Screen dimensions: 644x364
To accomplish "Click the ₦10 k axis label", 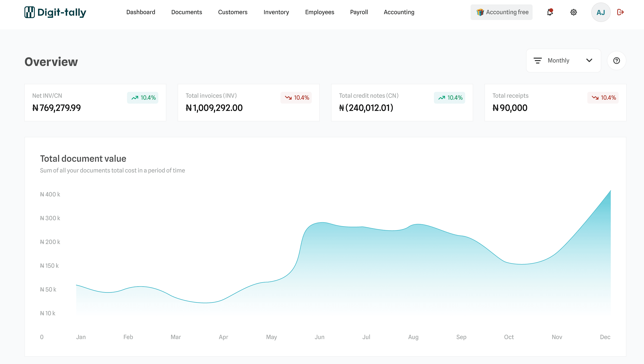I will 47,313.
